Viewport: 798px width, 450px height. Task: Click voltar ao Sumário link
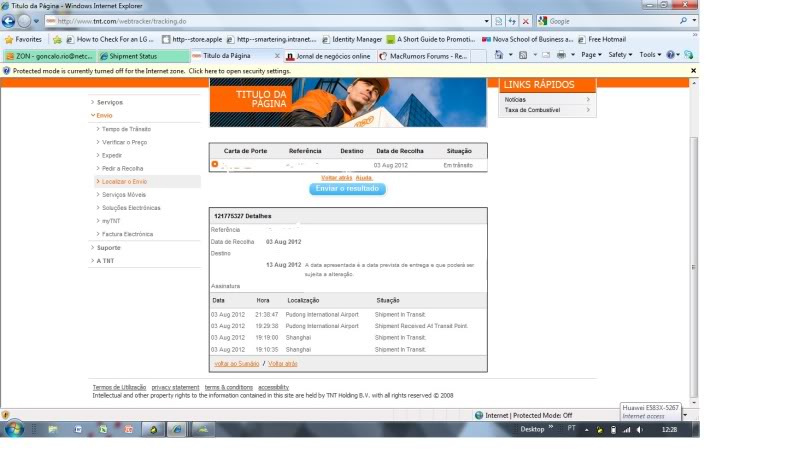pyautogui.click(x=237, y=364)
